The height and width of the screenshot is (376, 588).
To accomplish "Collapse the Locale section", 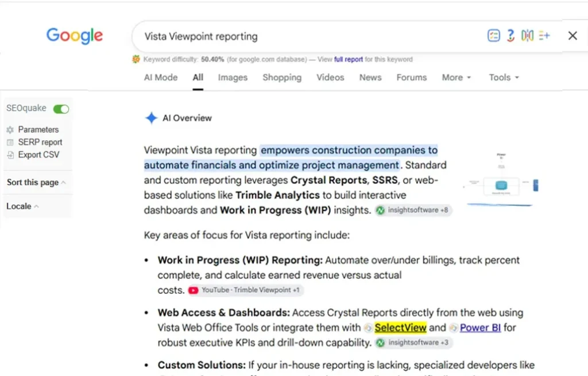I will pyautogui.click(x=22, y=206).
